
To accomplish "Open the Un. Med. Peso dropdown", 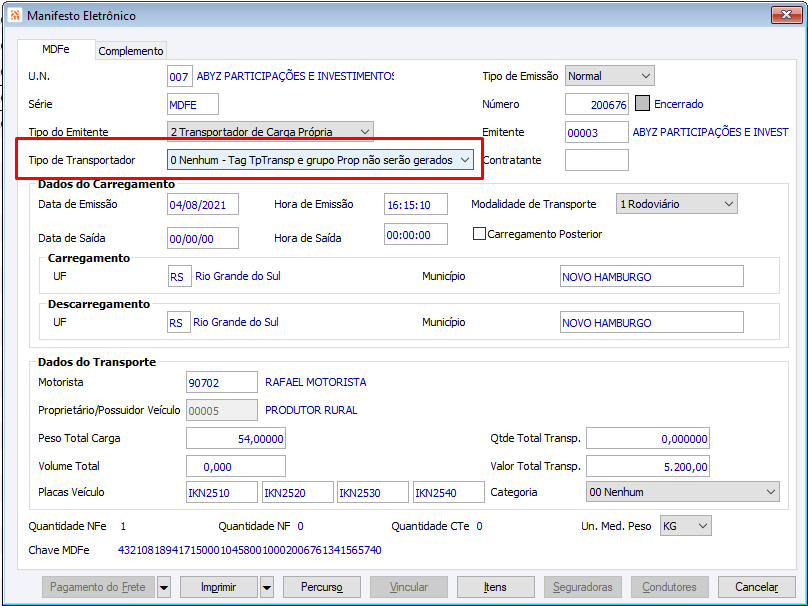I will (x=685, y=526).
